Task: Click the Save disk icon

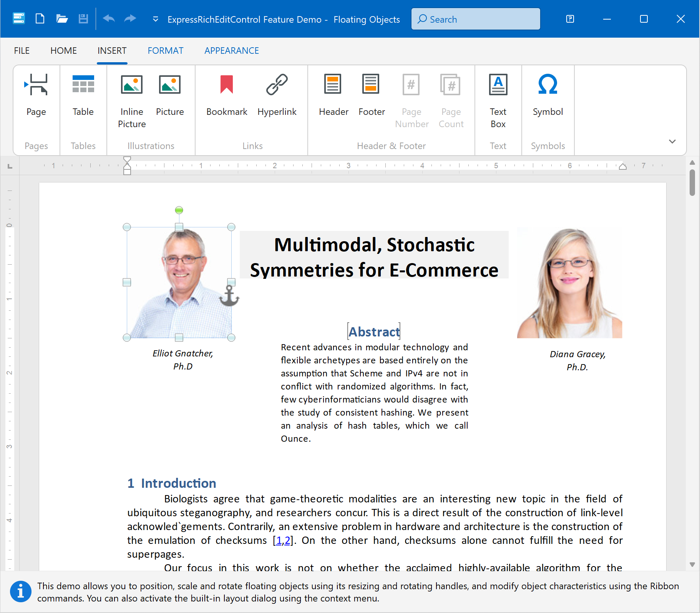Action: [x=83, y=18]
